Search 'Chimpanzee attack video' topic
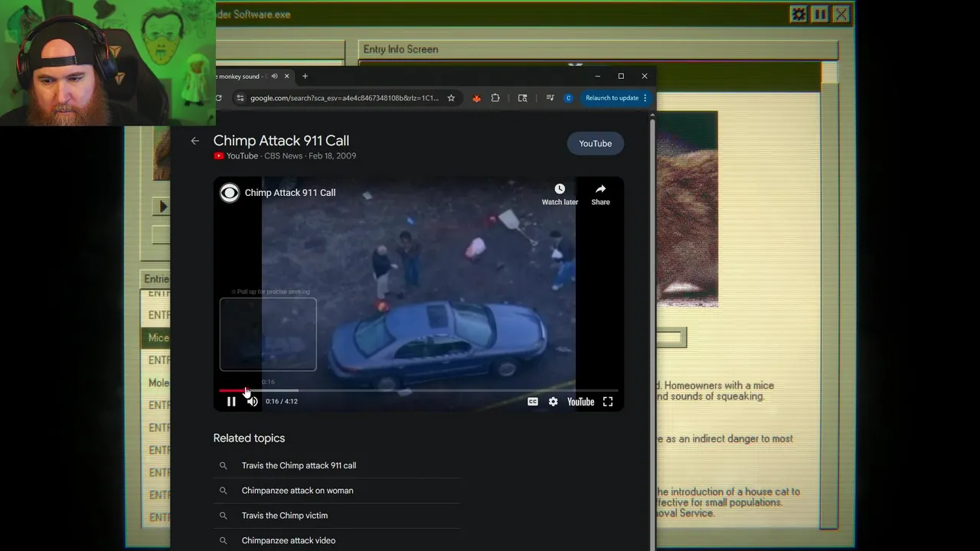Screen dimensions: 980x551 (289, 540)
